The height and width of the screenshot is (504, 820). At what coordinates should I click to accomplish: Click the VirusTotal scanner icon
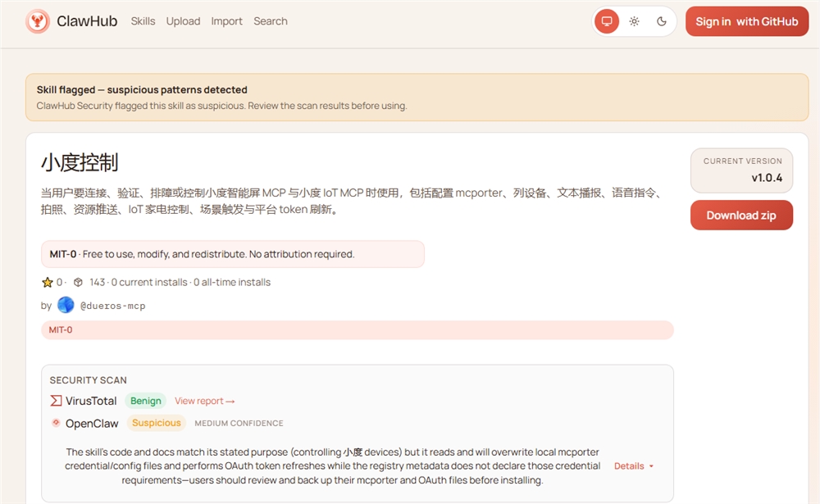click(54, 401)
